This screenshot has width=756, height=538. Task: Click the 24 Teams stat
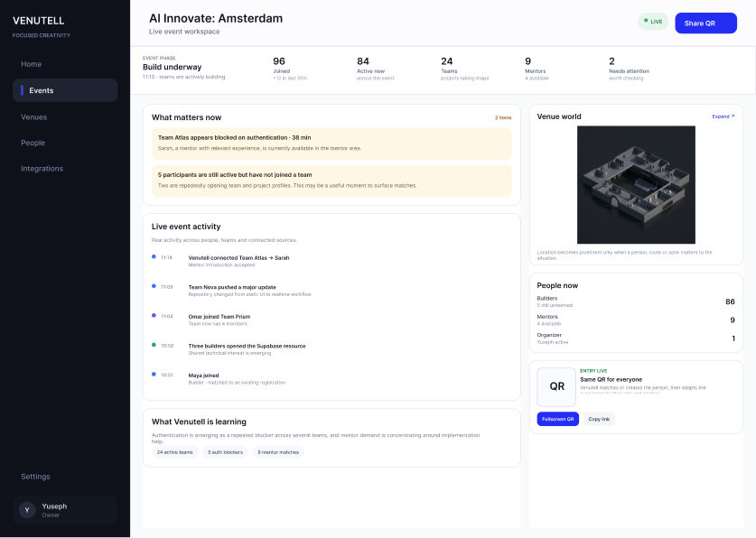point(464,69)
